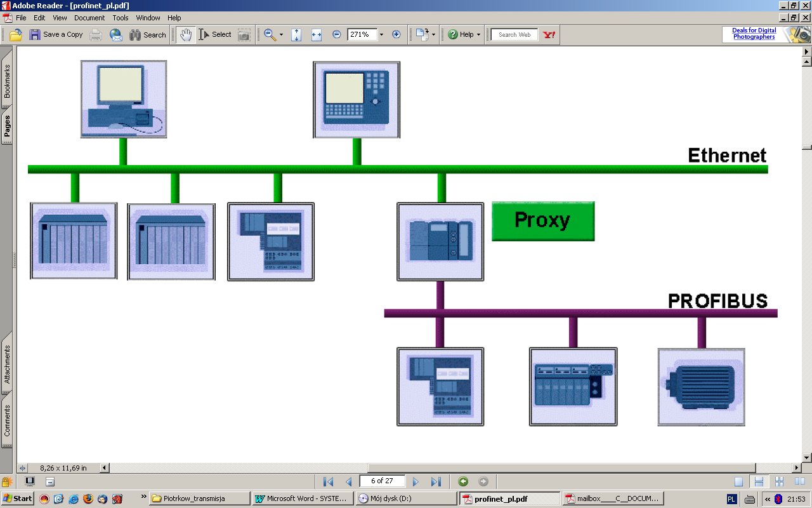Screen dimensions: 812x508
Task: Open the zoom percentage dropdown
Action: 381,35
